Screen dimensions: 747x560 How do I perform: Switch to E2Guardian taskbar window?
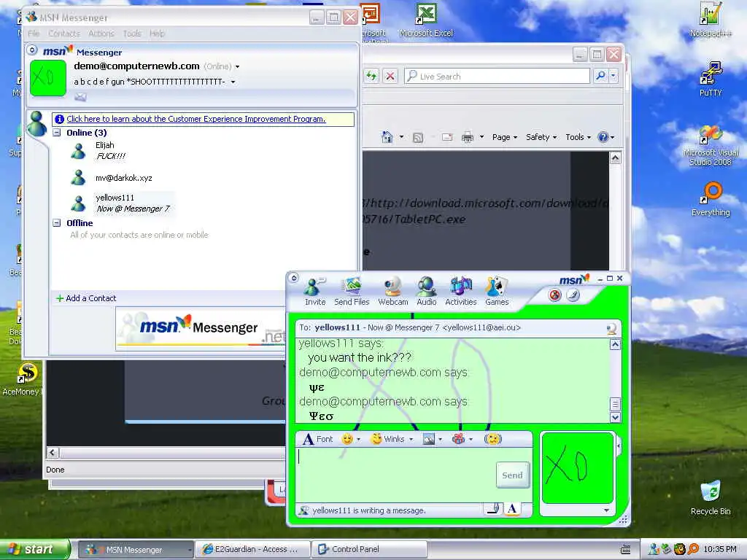(252, 549)
